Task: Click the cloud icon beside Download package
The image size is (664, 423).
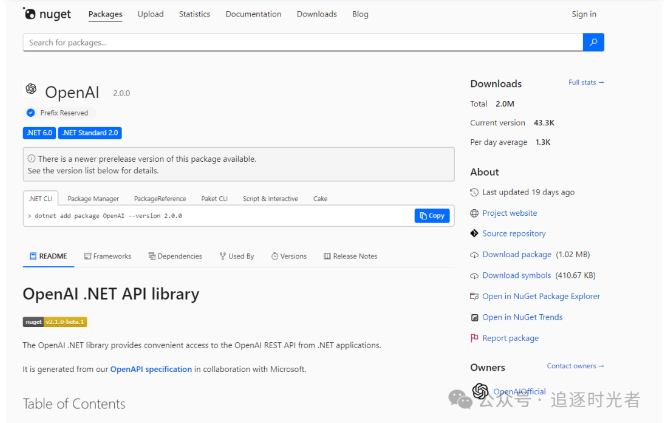Action: click(x=474, y=255)
